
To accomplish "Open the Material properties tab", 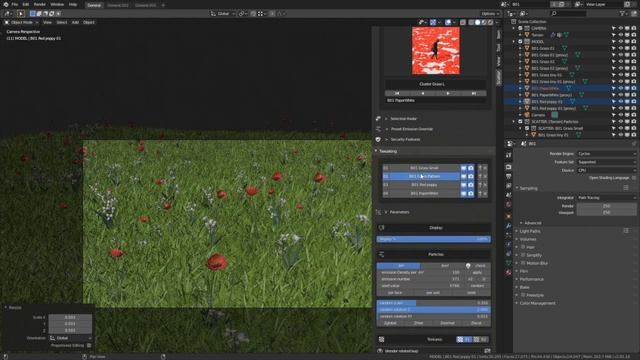I will click(x=508, y=273).
